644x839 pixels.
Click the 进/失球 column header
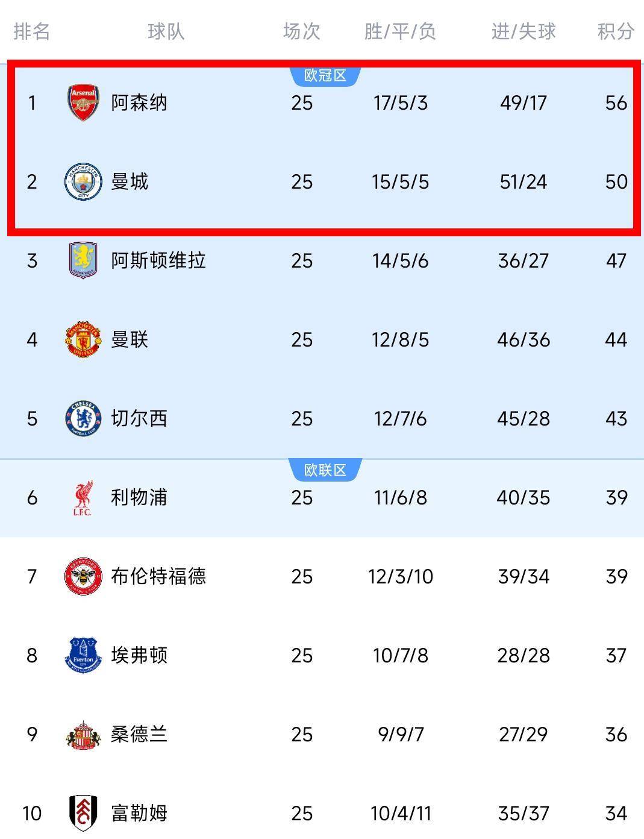[523, 31]
